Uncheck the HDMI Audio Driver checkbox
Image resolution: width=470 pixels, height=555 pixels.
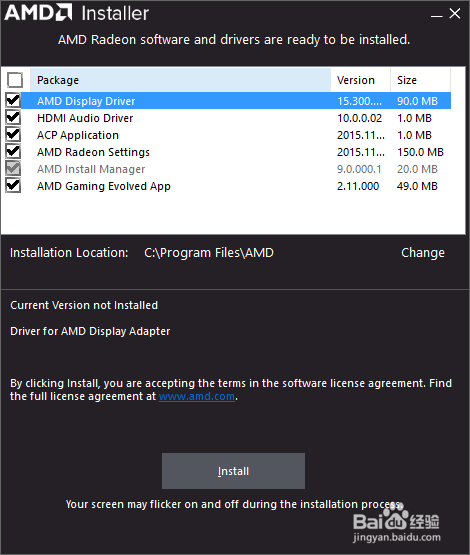(13, 118)
